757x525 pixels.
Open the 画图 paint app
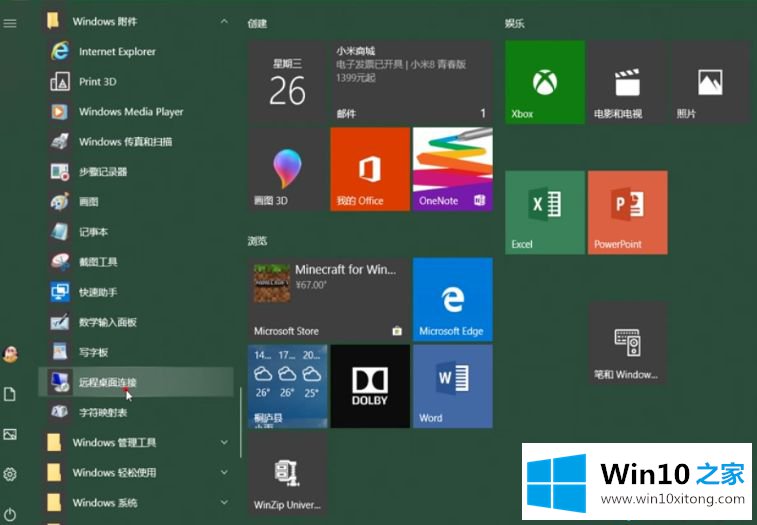135,201
